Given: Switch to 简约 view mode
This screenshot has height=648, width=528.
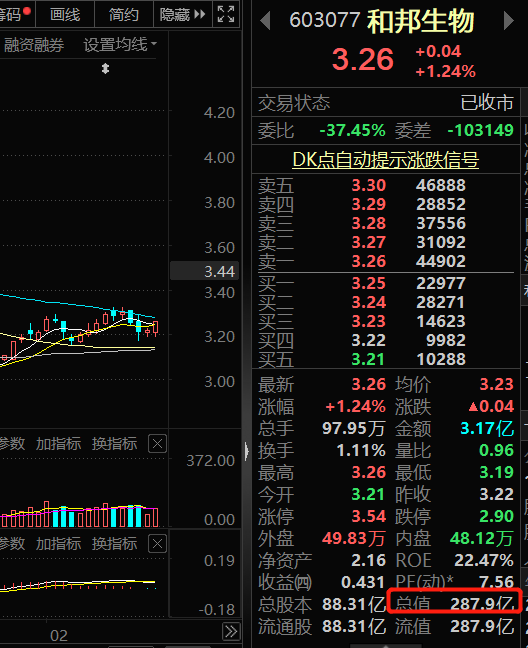Looking at the screenshot, I should point(124,14).
